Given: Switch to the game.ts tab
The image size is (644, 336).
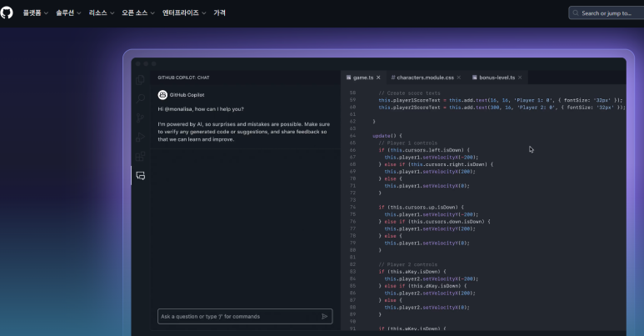Looking at the screenshot, I should [363, 78].
